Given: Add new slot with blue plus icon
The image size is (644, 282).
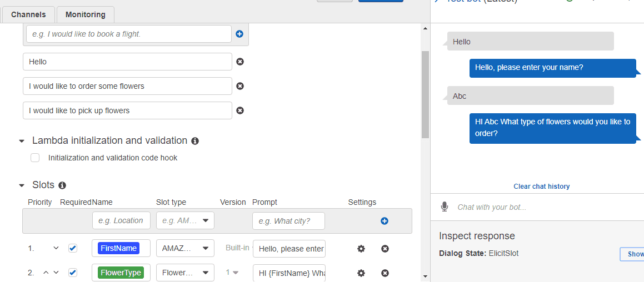Looking at the screenshot, I should click(x=385, y=221).
